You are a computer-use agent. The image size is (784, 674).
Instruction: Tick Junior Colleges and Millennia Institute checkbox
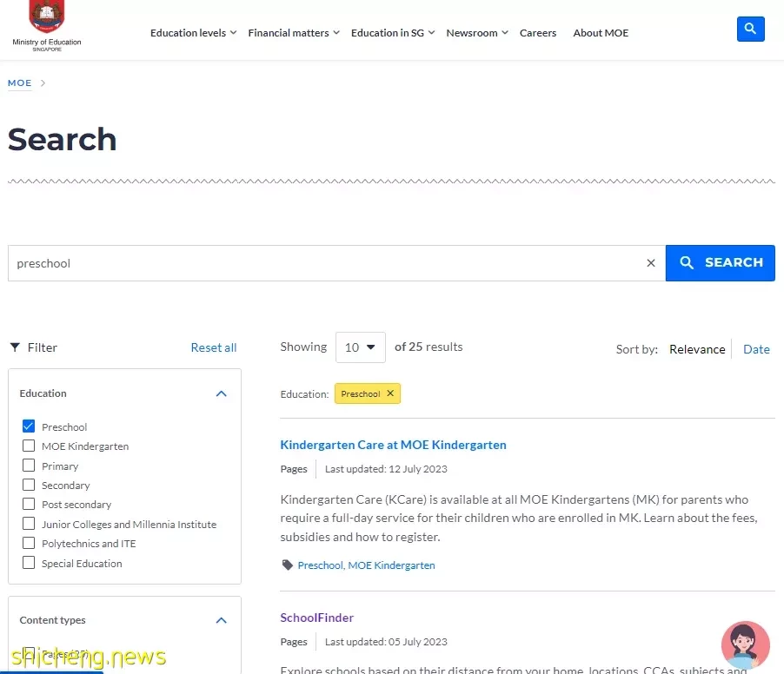[29, 524]
